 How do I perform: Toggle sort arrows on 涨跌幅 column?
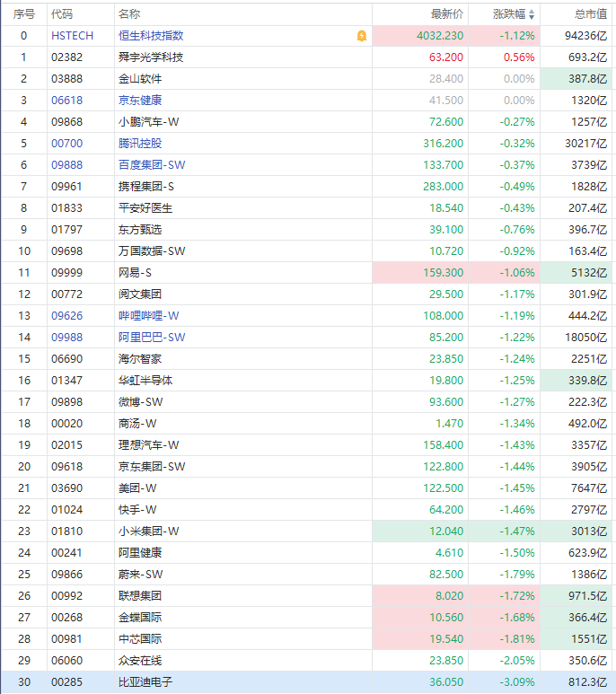pos(531,14)
